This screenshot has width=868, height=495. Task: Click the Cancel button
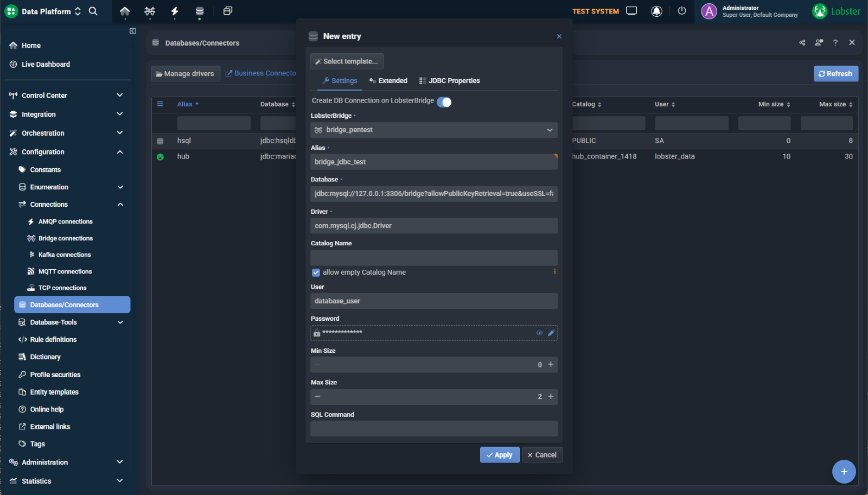click(542, 455)
